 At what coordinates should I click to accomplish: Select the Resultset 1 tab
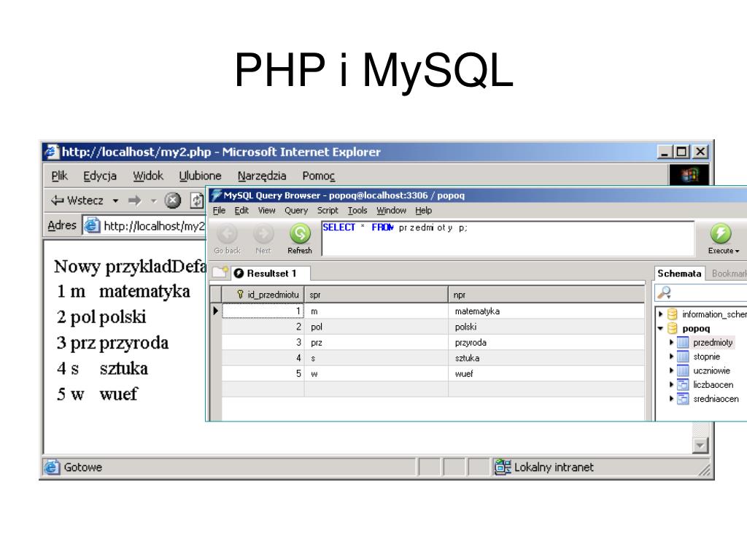coord(271,273)
